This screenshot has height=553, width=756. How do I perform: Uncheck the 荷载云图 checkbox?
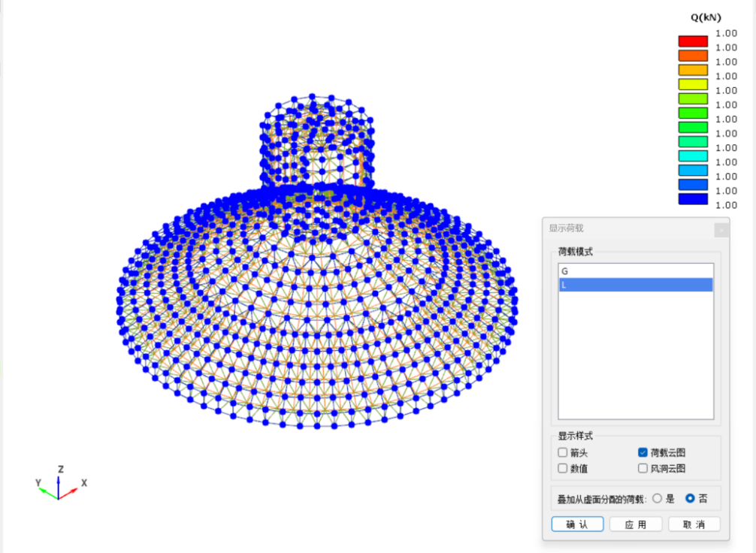click(x=643, y=452)
